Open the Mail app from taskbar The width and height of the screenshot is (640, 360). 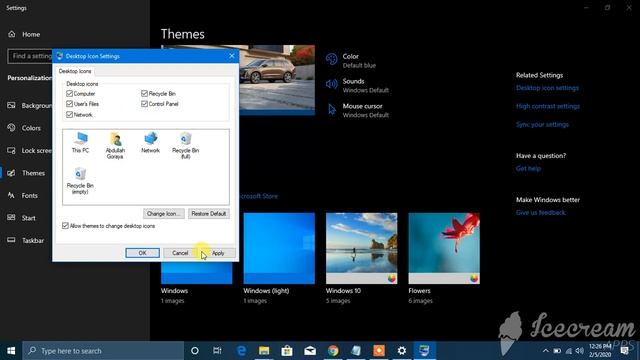point(310,351)
